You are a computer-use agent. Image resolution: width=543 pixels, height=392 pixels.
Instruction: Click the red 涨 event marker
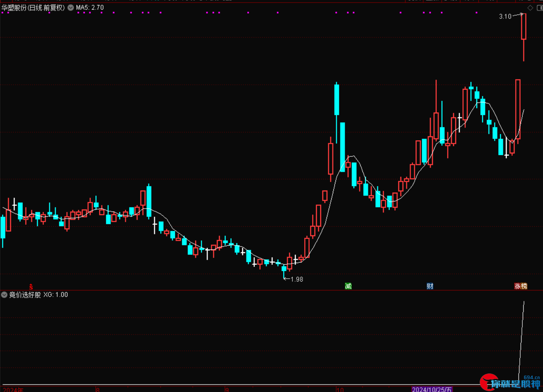pos(517,286)
